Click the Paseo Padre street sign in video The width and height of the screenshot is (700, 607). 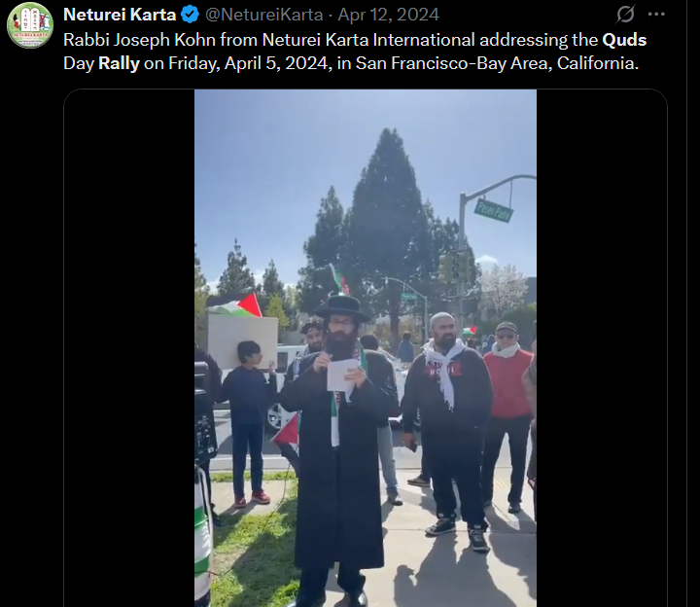[493, 210]
